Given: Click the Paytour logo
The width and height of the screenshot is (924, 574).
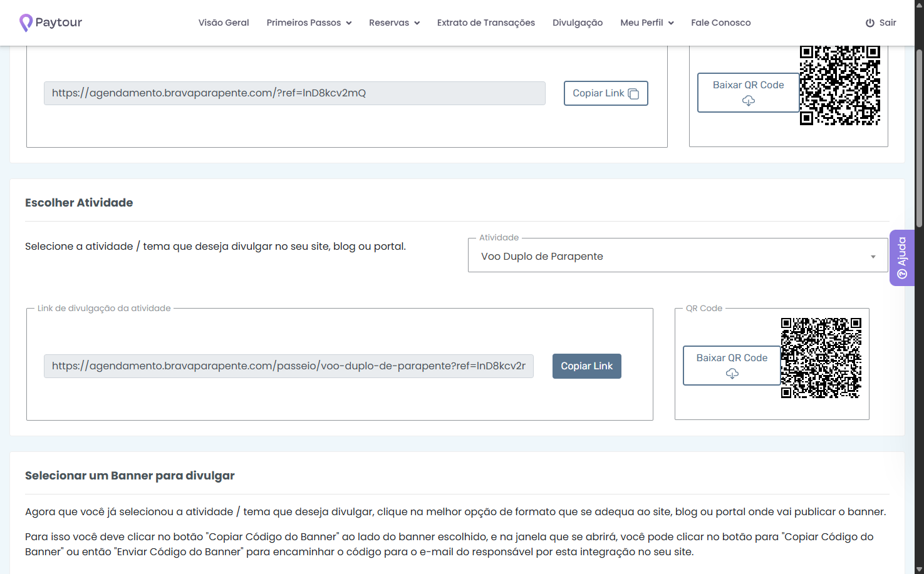Looking at the screenshot, I should tap(51, 23).
